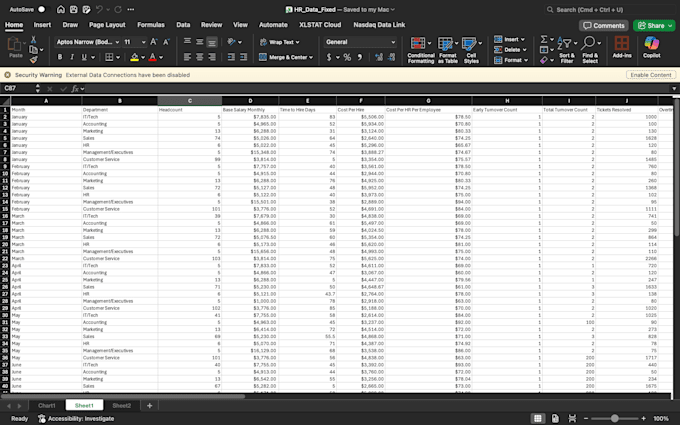Open the Page Layout ribbon tab
This screenshot has width=680, height=425.
tap(107, 25)
